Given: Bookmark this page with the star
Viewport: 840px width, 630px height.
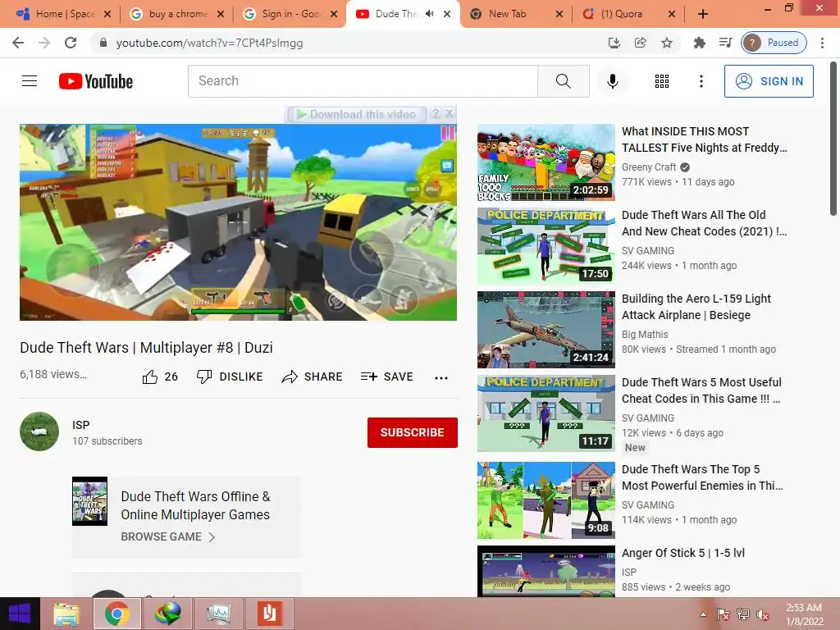Looking at the screenshot, I should coord(666,43).
